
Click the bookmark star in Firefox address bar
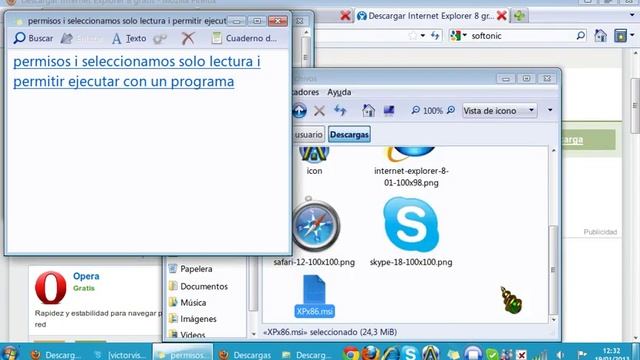[413, 36]
